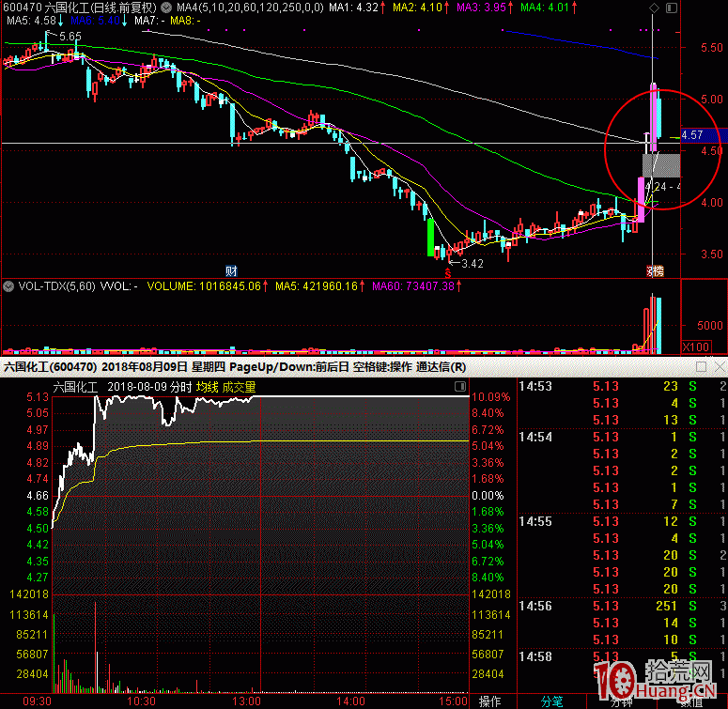Click the 成交量 legend label

[239, 387]
